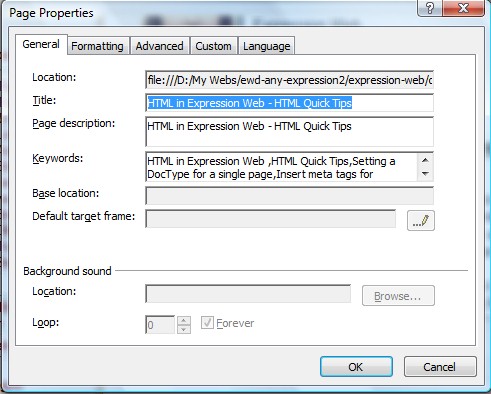Click the Page description text box
The height and width of the screenshot is (394, 491).
[x=289, y=132]
